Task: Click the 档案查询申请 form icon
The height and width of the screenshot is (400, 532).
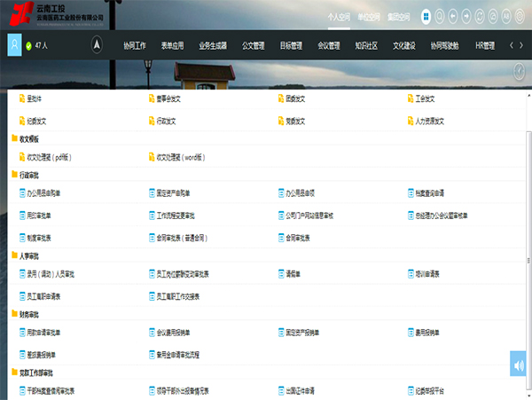Action: pyautogui.click(x=411, y=193)
